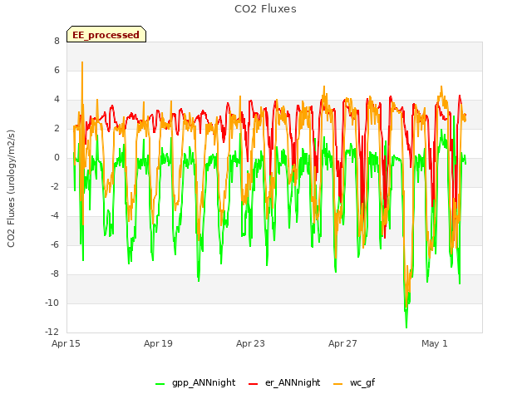Click the y-axis value 4
Image resolution: width=532 pixels, height=399 pixels.
(x=57, y=100)
